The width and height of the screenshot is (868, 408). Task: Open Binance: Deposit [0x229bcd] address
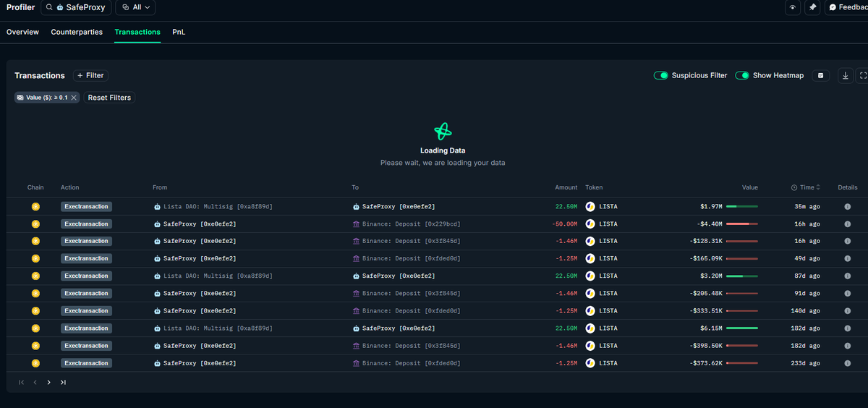tap(407, 224)
